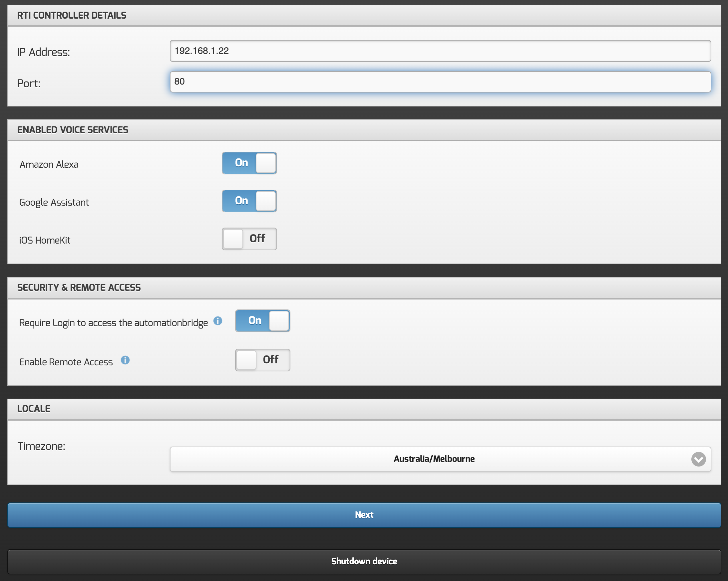Image resolution: width=728 pixels, height=581 pixels.
Task: Click the Enabled Voice Services header
Action: coord(73,130)
